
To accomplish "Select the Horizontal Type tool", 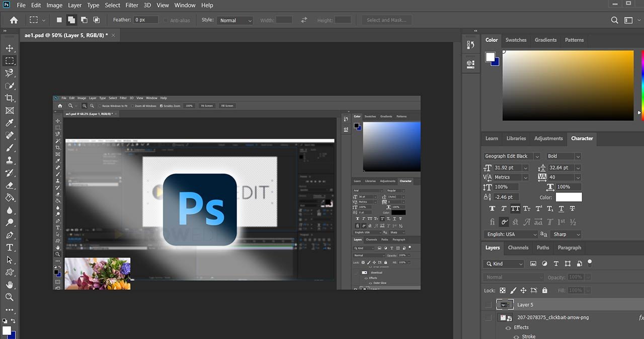I will point(10,247).
